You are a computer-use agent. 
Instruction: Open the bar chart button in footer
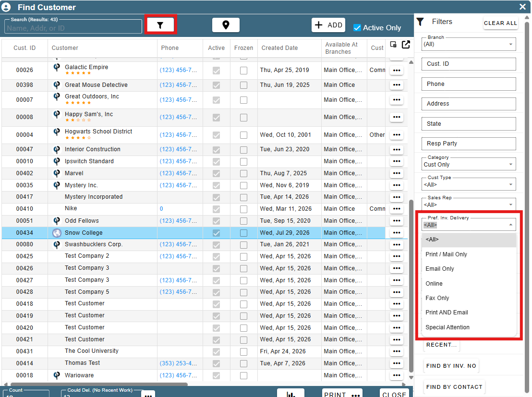(x=290, y=394)
